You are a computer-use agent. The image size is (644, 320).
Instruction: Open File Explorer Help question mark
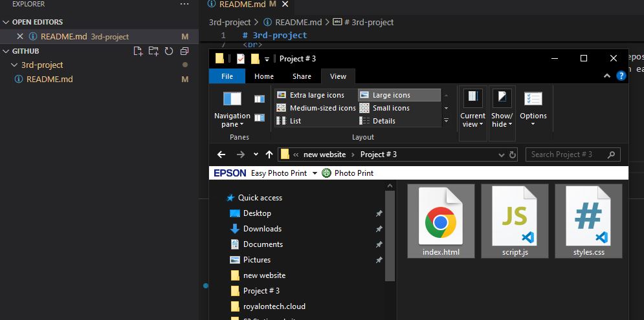coord(621,76)
